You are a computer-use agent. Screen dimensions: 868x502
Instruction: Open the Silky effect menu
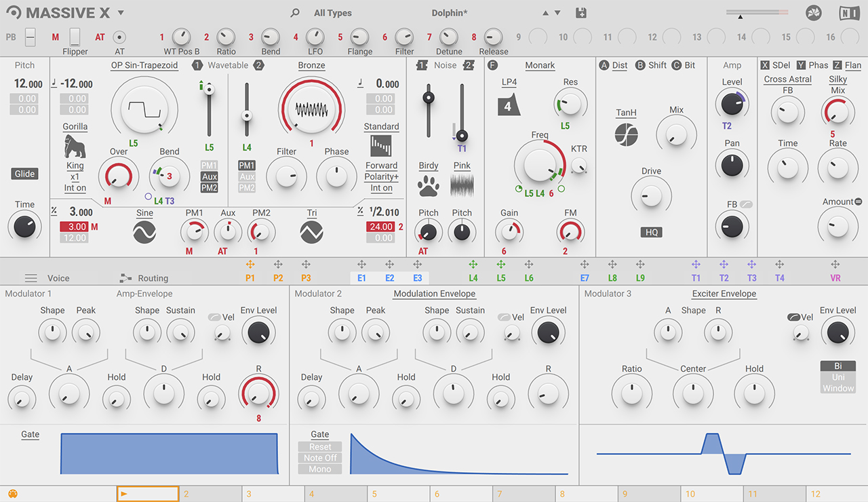pos(838,79)
